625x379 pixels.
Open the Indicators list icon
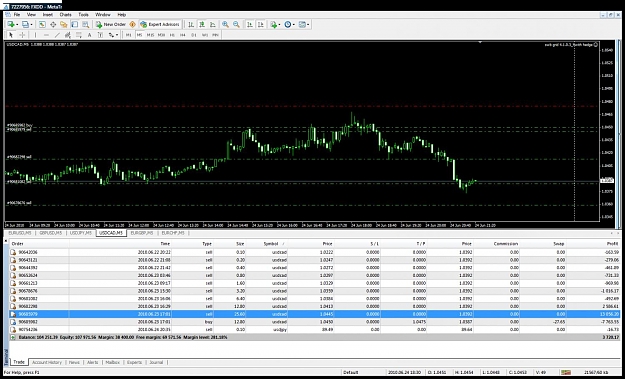[273, 24]
